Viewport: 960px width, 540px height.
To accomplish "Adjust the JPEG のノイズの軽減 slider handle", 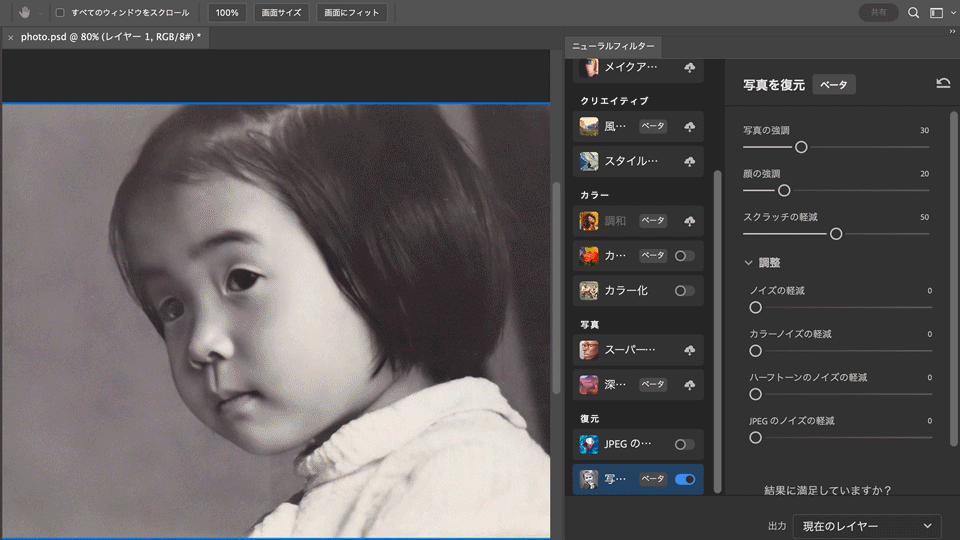I will point(756,438).
